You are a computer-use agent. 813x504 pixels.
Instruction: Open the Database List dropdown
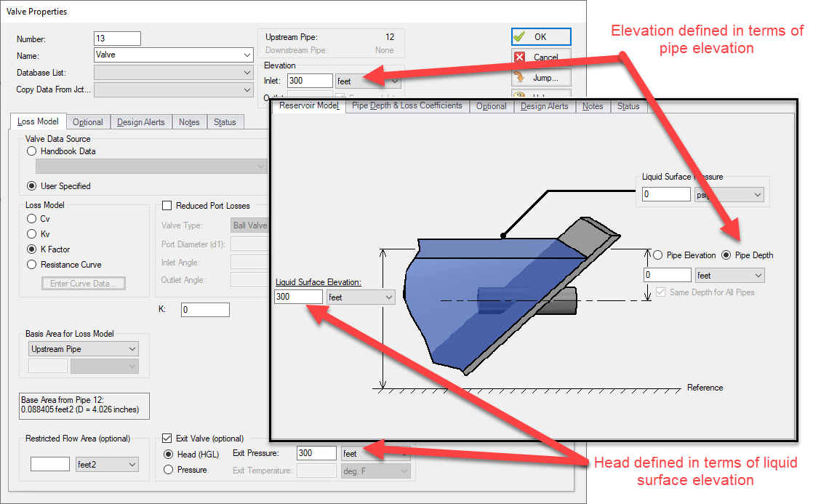(247, 73)
